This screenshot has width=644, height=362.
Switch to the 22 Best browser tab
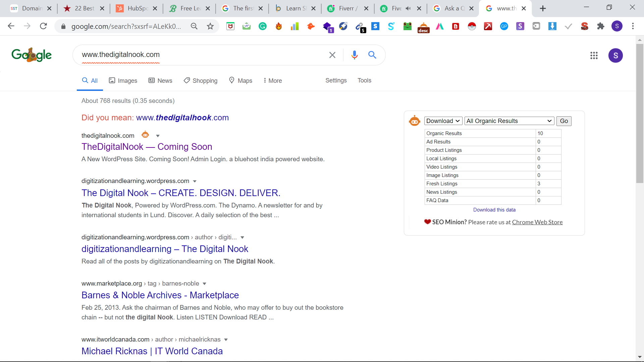[x=84, y=8]
